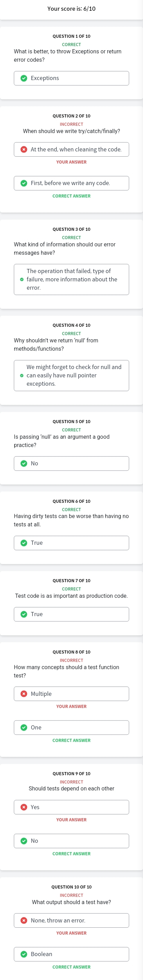Click 'Question 2 of 10' heading
Image resolution: width=143 pixels, height=980 pixels.
pyautogui.click(x=71, y=116)
